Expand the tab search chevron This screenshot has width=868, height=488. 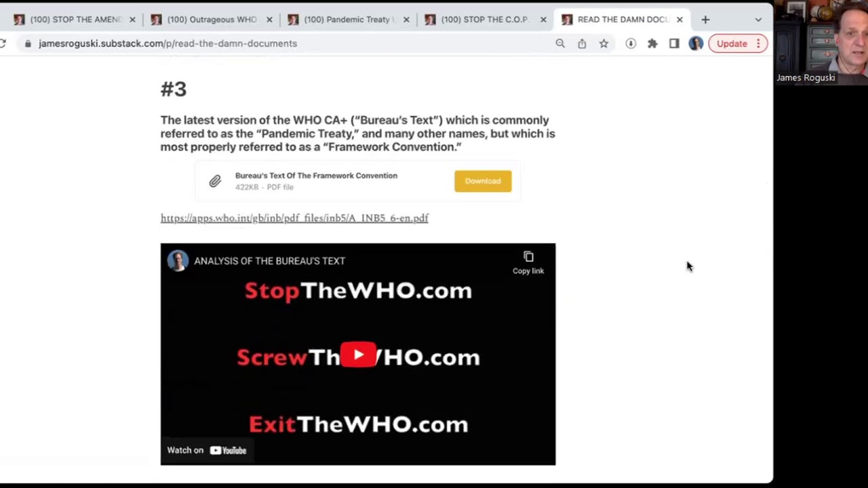758,20
